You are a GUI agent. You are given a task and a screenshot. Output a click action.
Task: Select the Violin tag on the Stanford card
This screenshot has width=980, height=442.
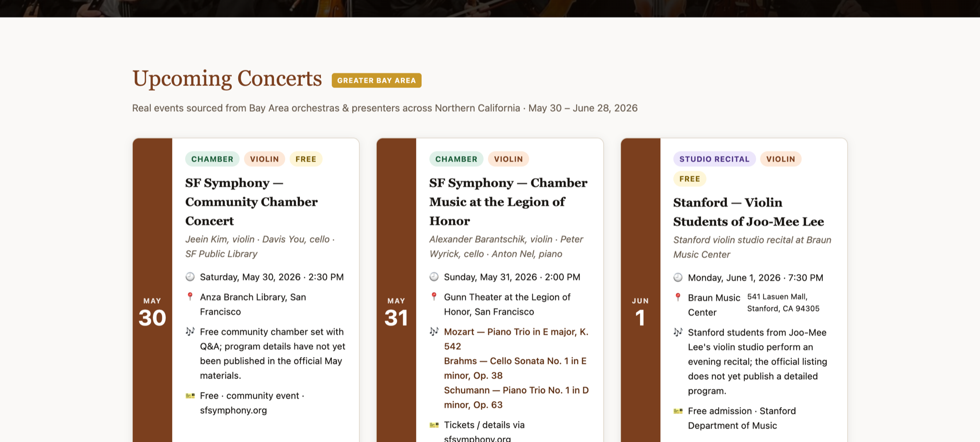click(781, 159)
